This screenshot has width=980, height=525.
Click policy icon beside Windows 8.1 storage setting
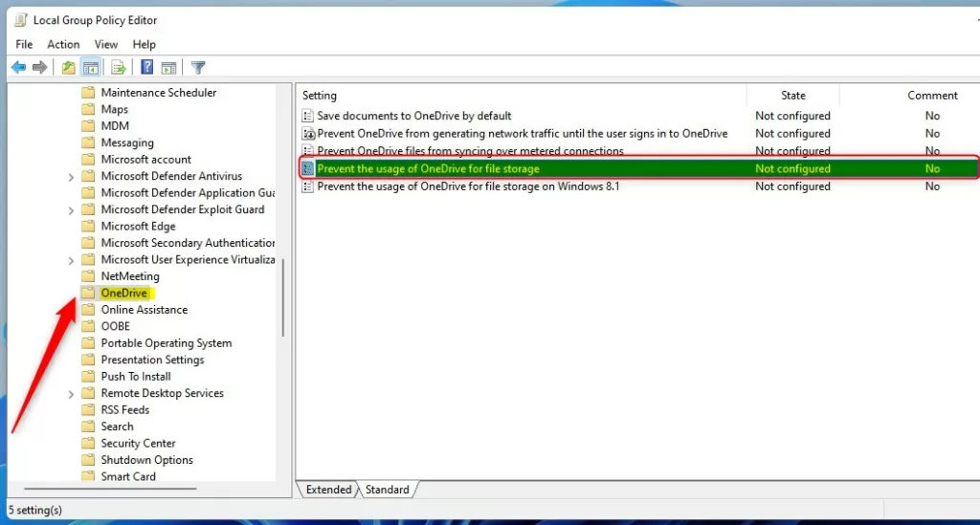tap(307, 186)
